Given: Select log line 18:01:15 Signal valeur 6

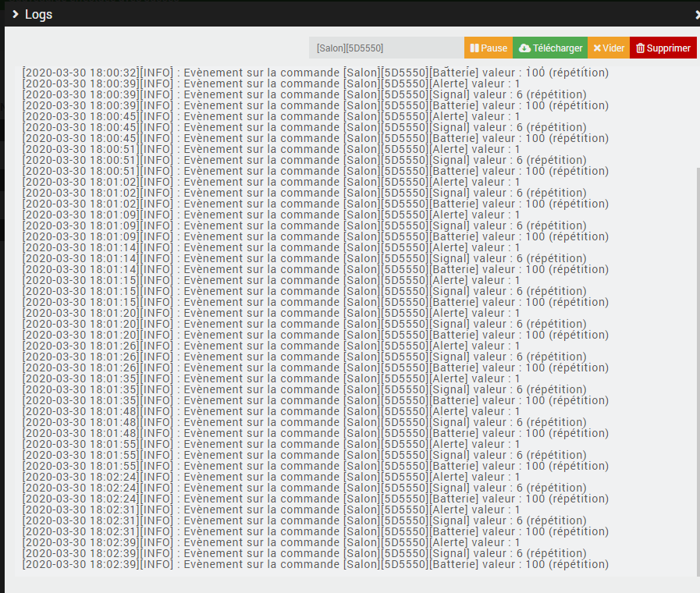Looking at the screenshot, I should coord(304,291).
